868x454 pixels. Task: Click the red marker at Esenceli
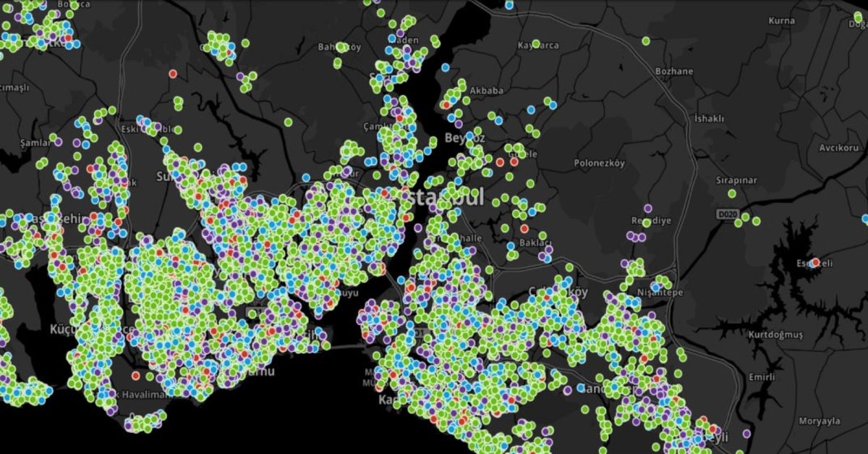[815, 262]
